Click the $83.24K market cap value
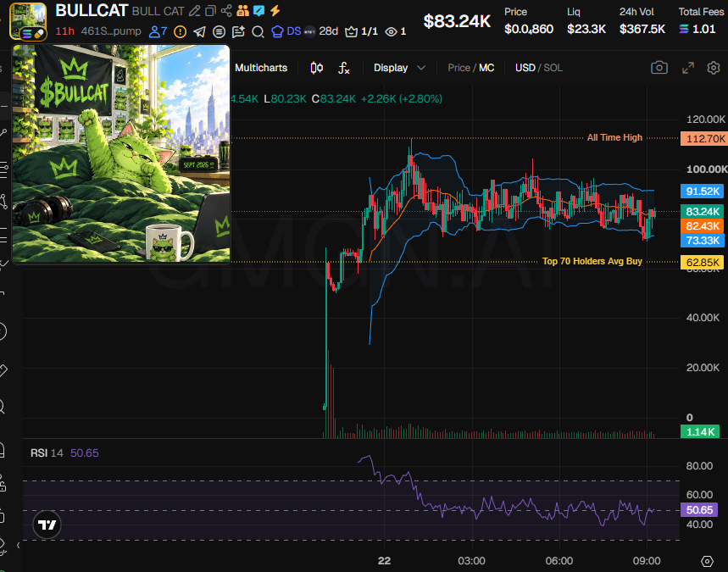 tap(457, 21)
